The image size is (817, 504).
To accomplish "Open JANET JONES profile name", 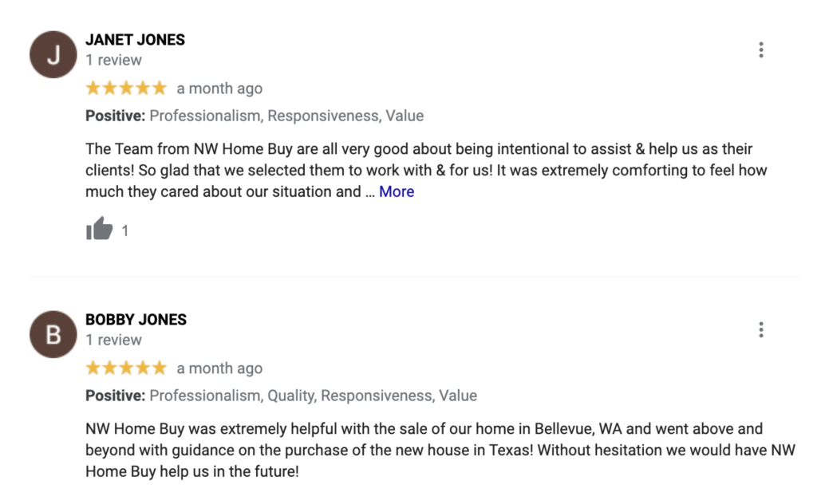I will 136,40.
